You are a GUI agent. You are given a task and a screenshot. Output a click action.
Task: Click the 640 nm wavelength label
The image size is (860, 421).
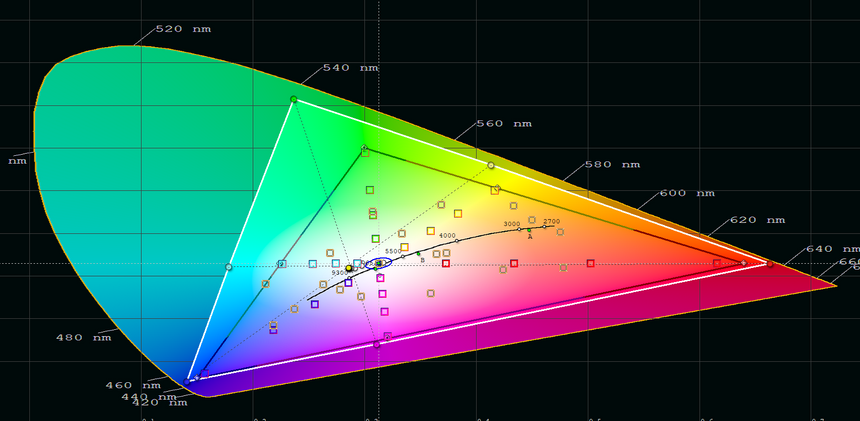[x=832, y=249]
